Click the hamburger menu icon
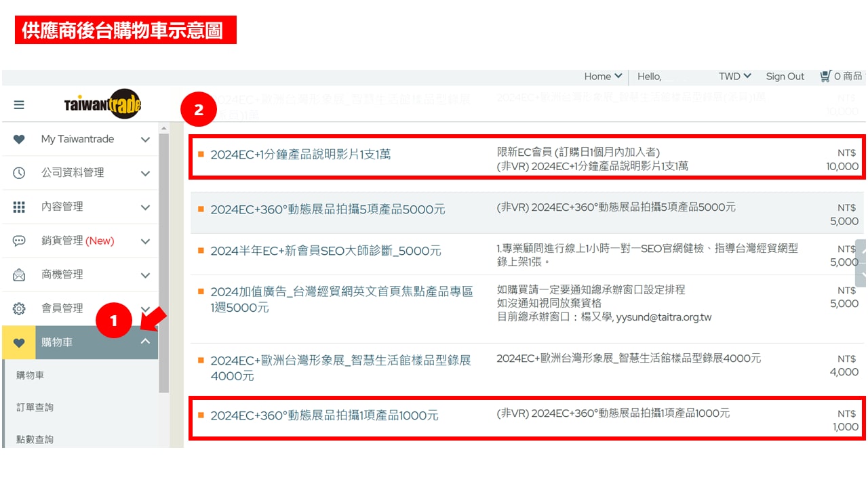Viewport: 868px width, 488px height. pyautogui.click(x=19, y=105)
